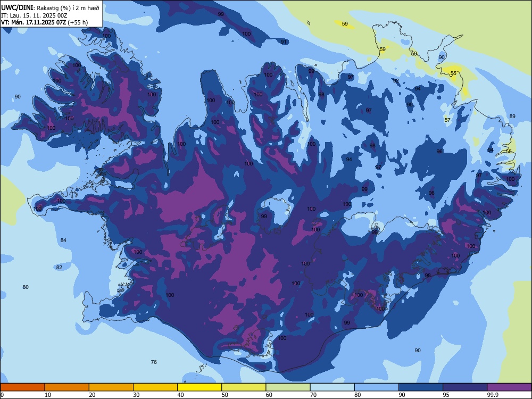Click the legend tick label 60
This screenshot has height=399, width=532.
click(x=269, y=395)
